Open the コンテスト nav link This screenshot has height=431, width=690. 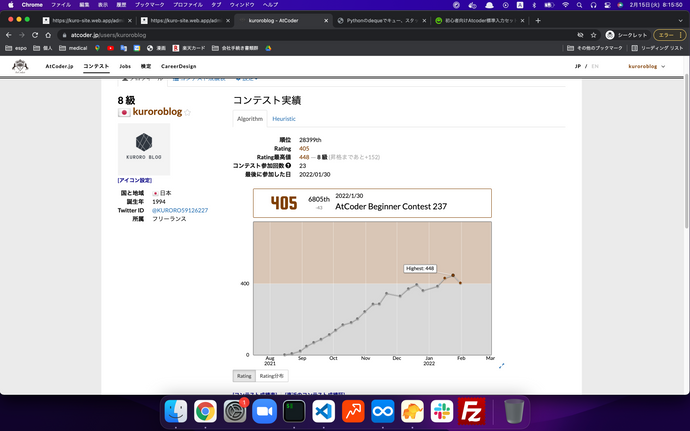pyautogui.click(x=96, y=66)
